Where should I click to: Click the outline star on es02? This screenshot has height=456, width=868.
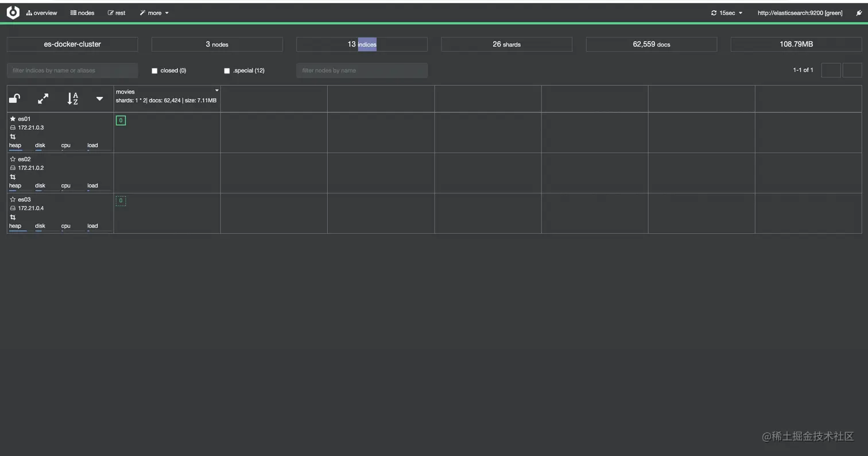coord(13,159)
